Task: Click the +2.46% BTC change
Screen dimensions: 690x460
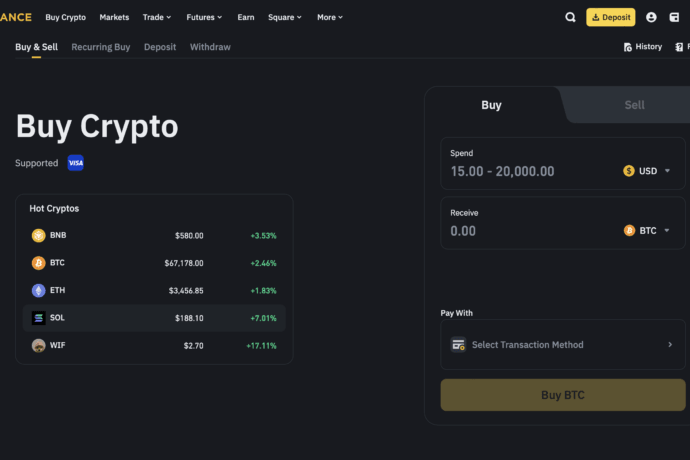Action: pos(263,263)
